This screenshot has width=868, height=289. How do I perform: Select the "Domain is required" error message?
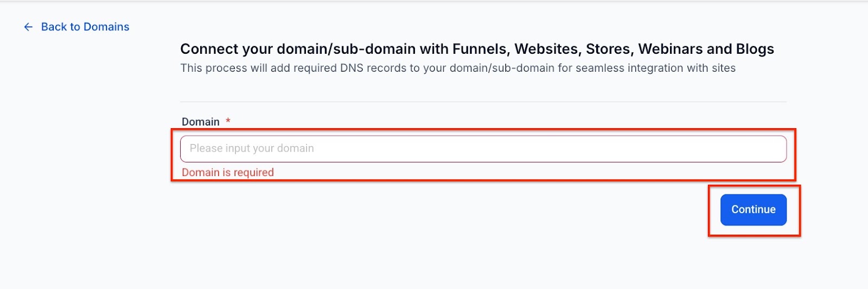tap(227, 173)
